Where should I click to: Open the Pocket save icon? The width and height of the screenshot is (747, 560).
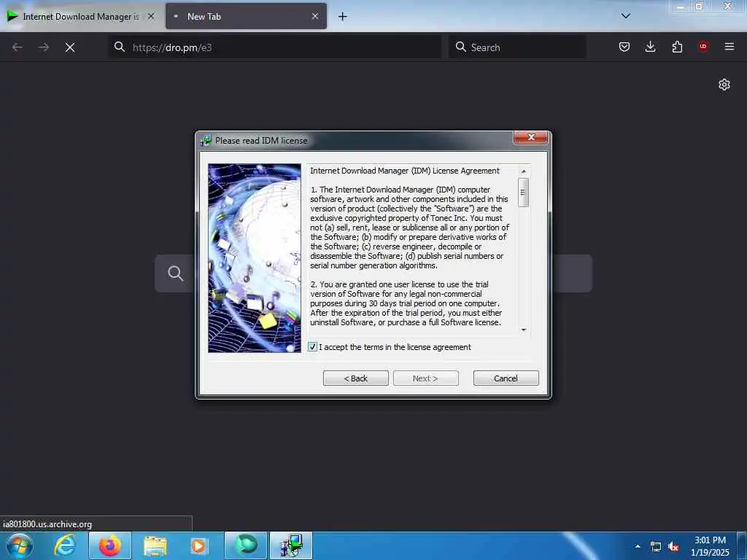tap(624, 47)
